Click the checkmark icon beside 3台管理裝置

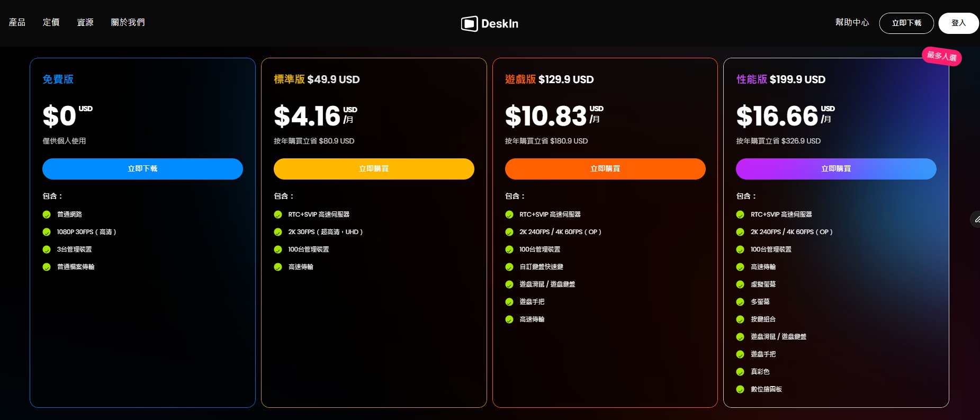47,249
